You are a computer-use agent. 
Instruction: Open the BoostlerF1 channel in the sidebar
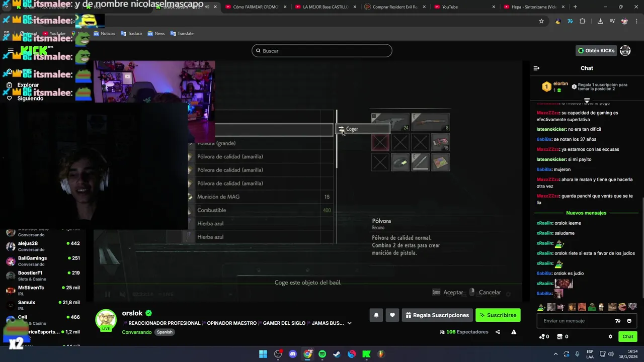(x=43, y=276)
